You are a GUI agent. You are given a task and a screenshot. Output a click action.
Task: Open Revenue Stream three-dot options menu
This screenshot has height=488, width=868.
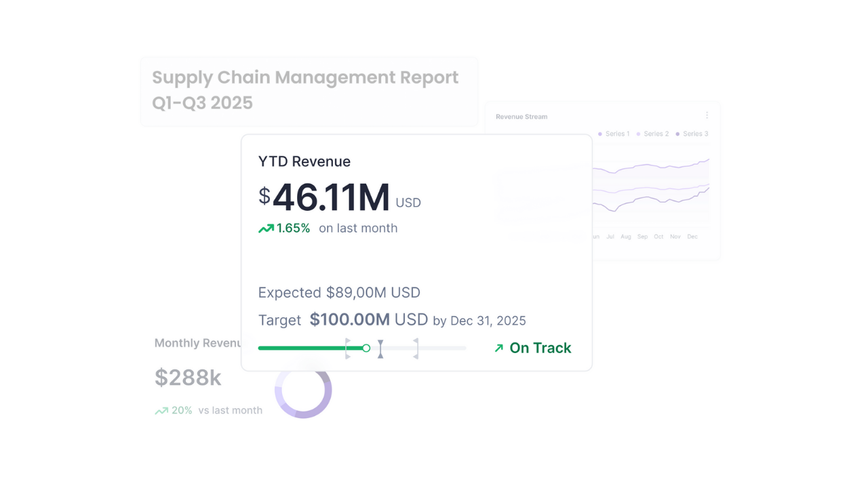tap(707, 116)
